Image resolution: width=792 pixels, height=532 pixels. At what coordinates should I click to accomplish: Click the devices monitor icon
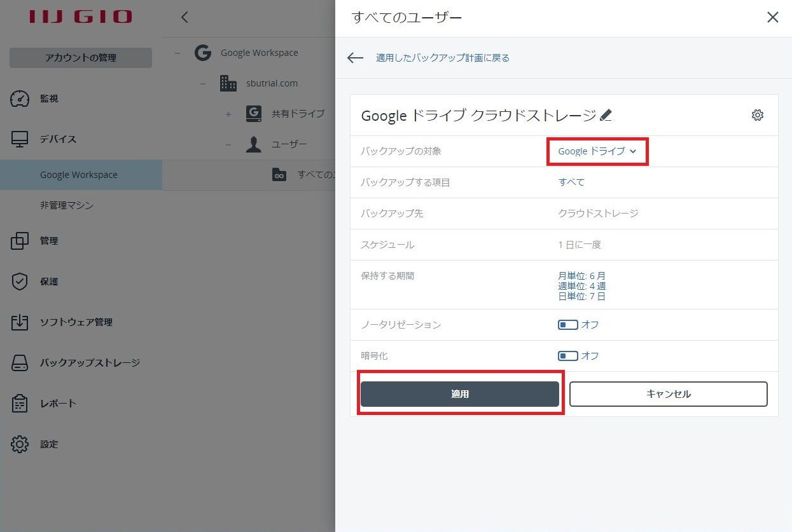pyautogui.click(x=20, y=139)
